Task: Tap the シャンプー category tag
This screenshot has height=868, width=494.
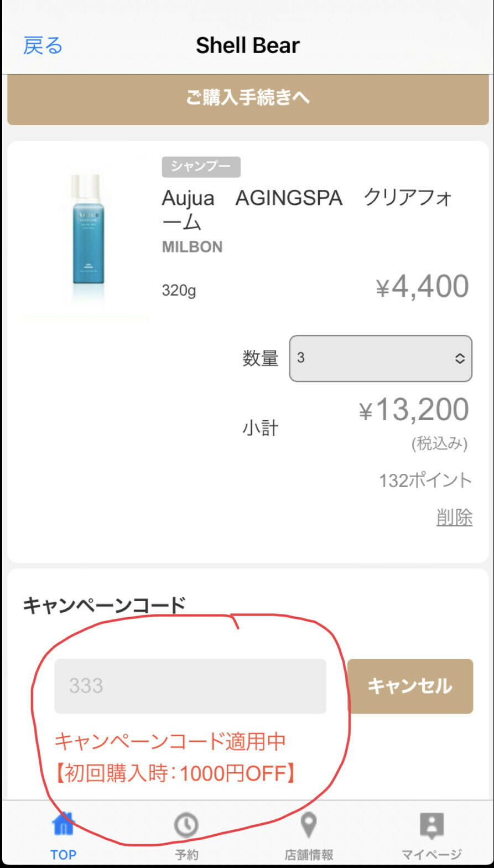Action: [201, 167]
